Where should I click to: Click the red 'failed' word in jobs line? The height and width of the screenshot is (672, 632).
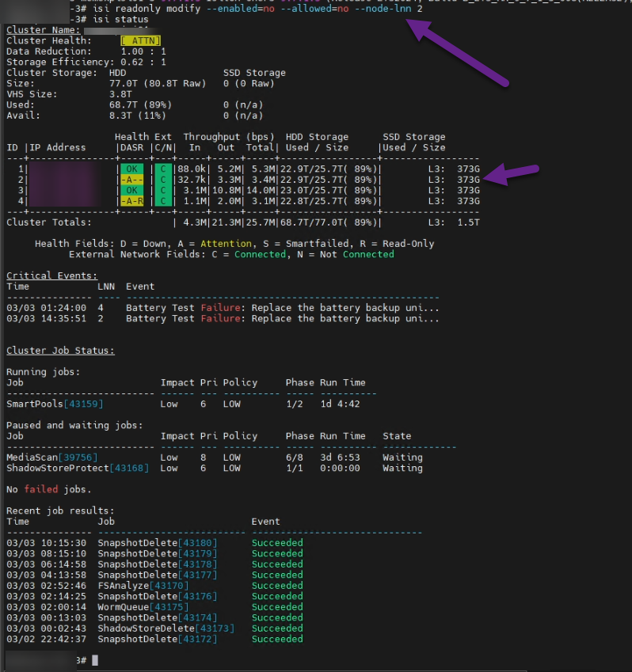[x=41, y=490]
